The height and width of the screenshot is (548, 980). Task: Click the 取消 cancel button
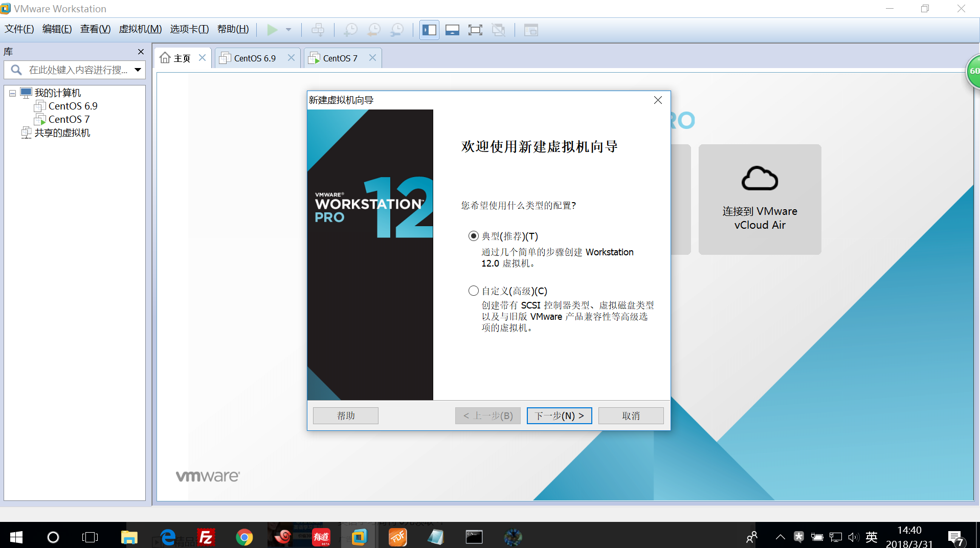coord(631,415)
